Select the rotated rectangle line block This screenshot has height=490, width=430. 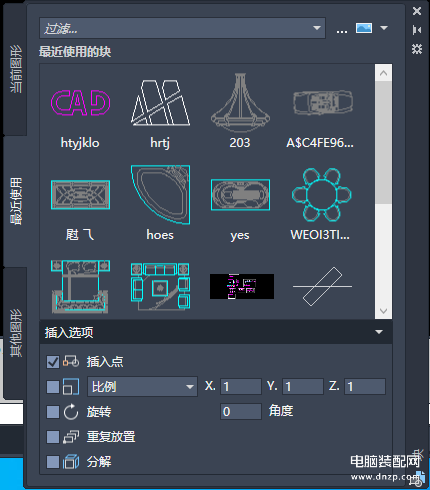pos(322,287)
